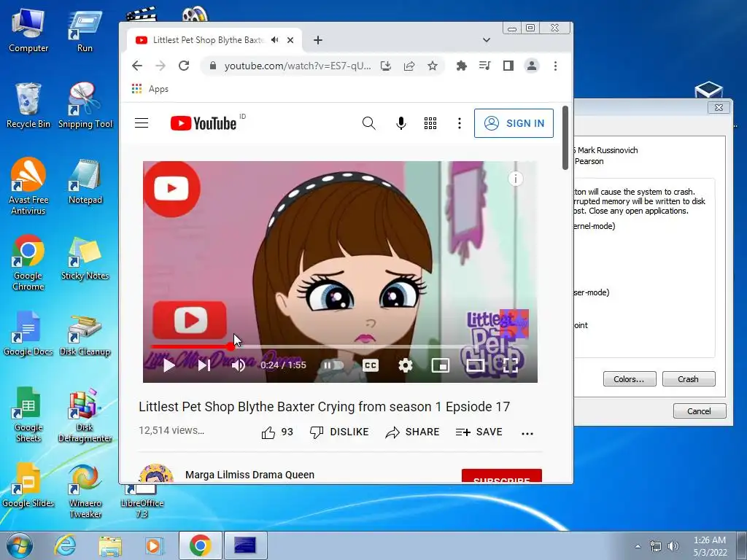Install YouTube app from address bar
747x560 pixels.
386,66
